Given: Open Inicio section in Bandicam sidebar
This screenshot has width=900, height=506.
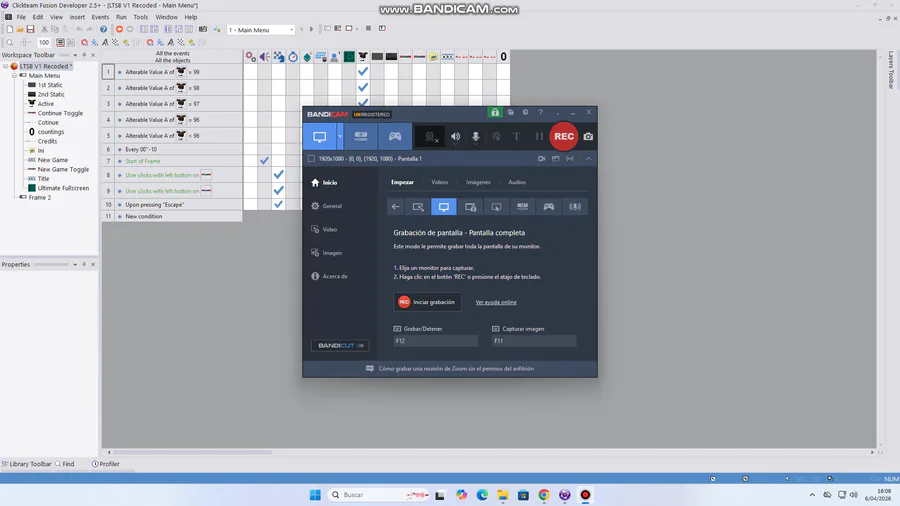Looking at the screenshot, I should pos(325,182).
